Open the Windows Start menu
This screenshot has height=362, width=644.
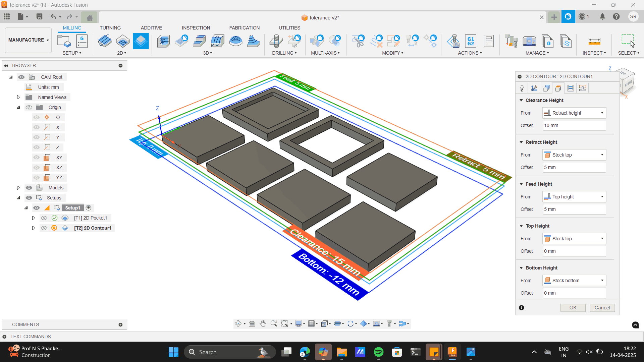click(173, 352)
